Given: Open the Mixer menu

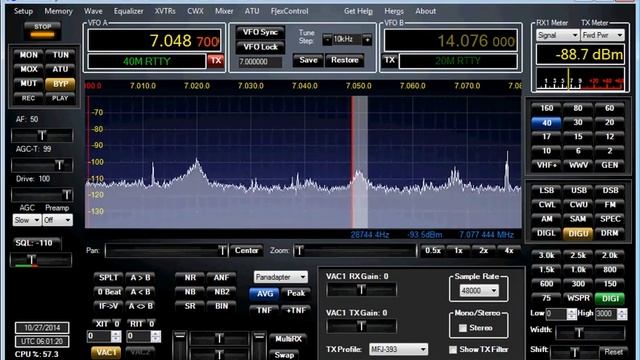Looking at the screenshot, I should 224,11.
